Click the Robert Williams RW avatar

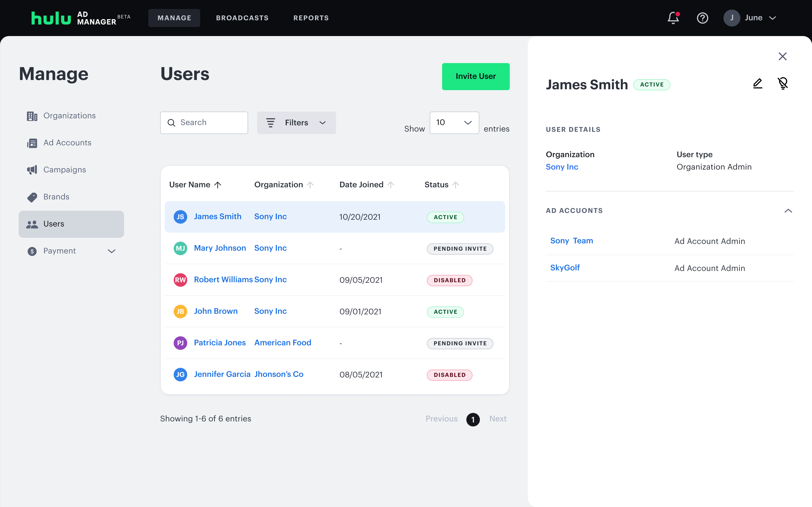(180, 280)
